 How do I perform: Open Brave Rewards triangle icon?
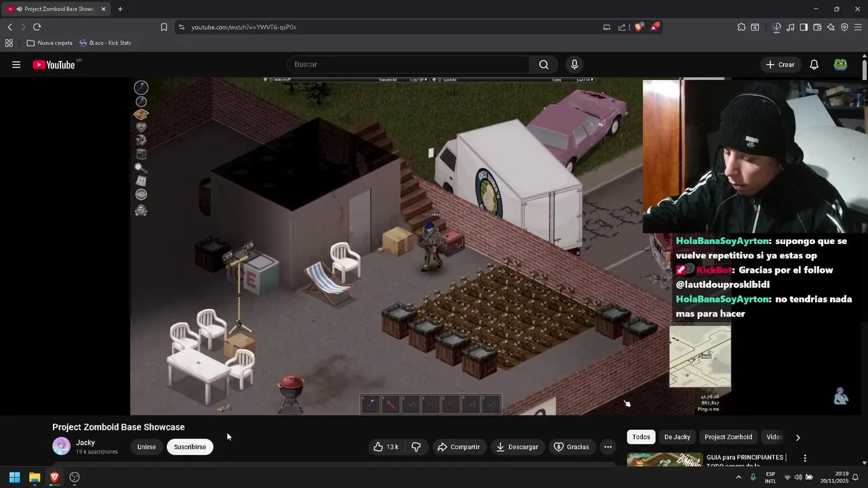(655, 27)
